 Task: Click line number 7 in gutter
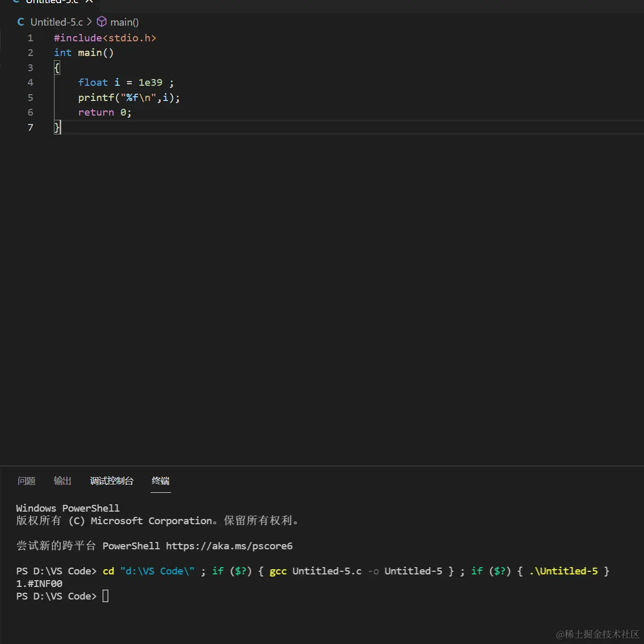tap(30, 128)
